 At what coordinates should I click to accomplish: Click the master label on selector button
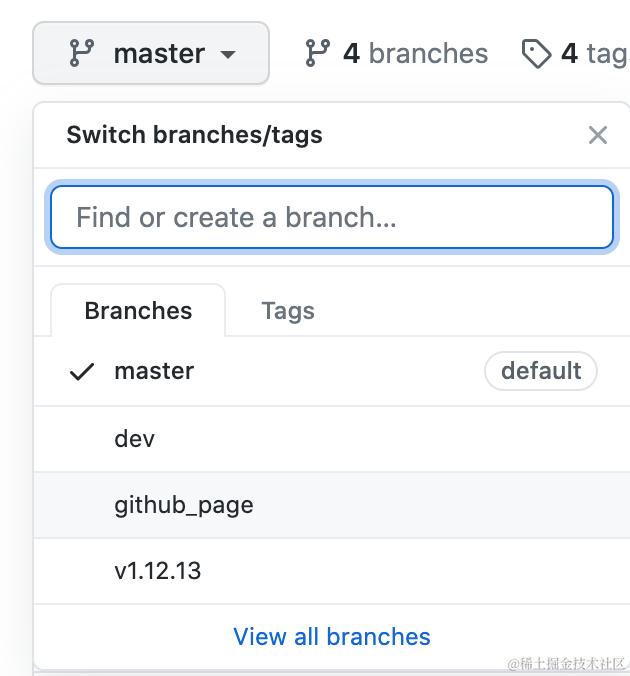click(x=159, y=53)
